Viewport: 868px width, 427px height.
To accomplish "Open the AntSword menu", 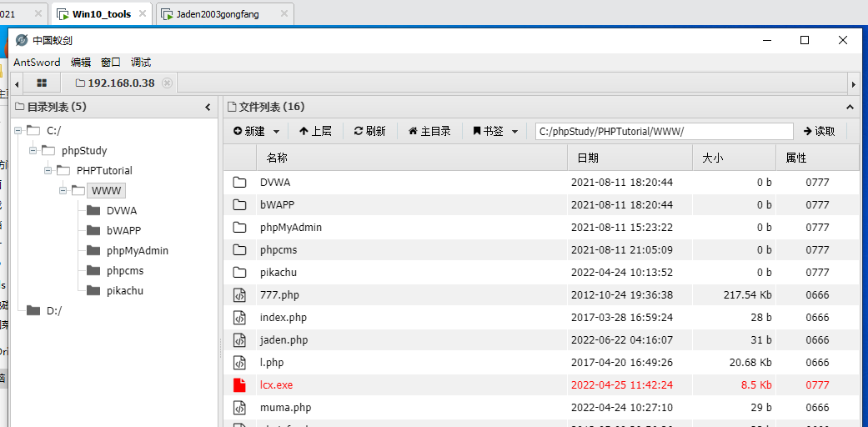I will (x=37, y=63).
